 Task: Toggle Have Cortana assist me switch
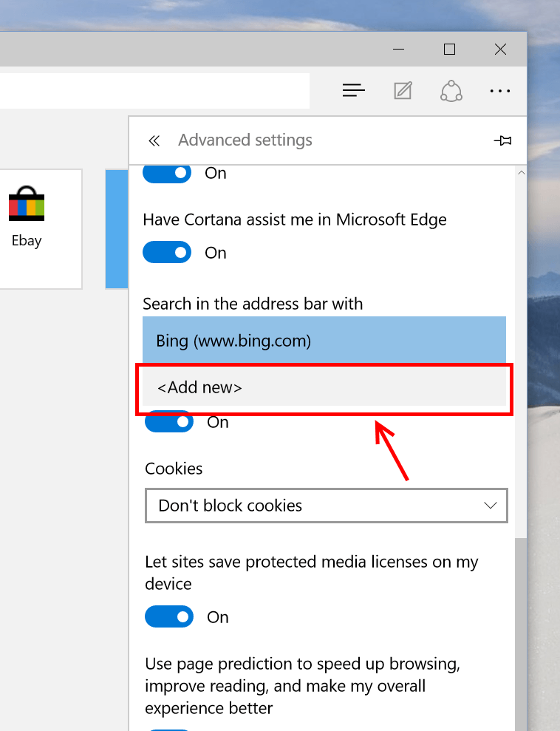click(167, 252)
